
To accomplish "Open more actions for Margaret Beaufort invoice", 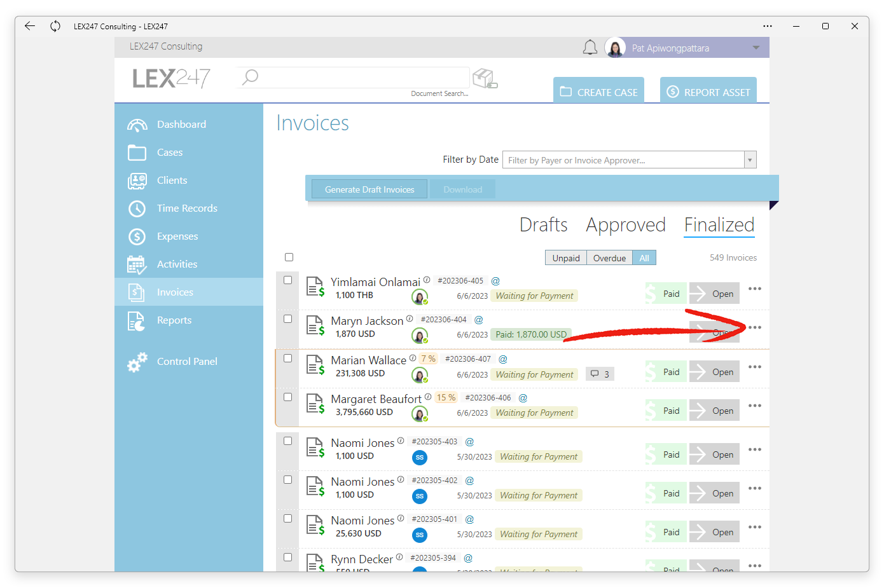I will coord(755,406).
